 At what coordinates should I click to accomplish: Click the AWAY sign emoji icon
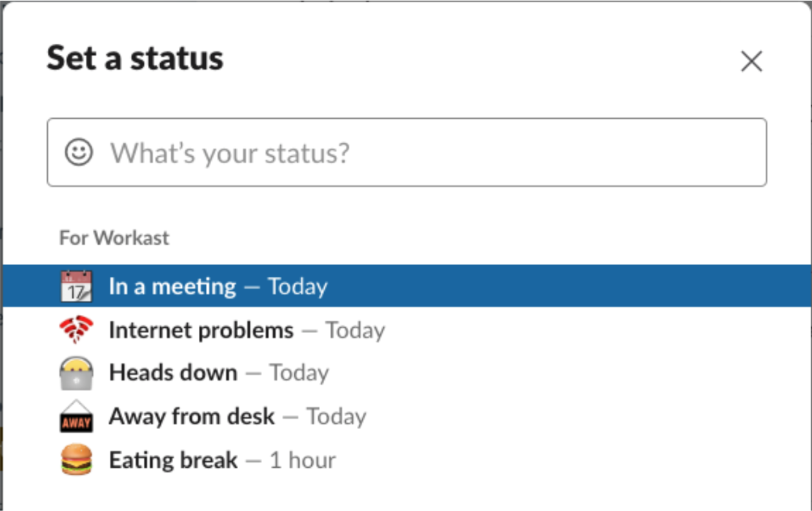76,416
